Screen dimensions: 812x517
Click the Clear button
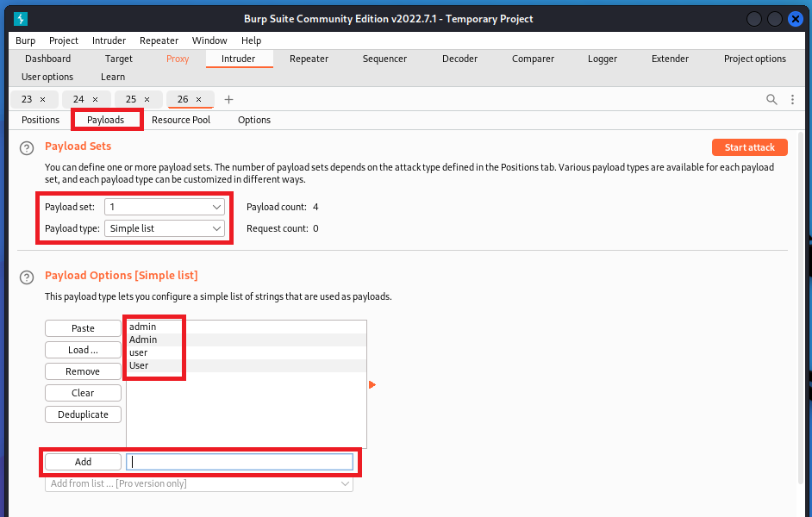point(83,393)
